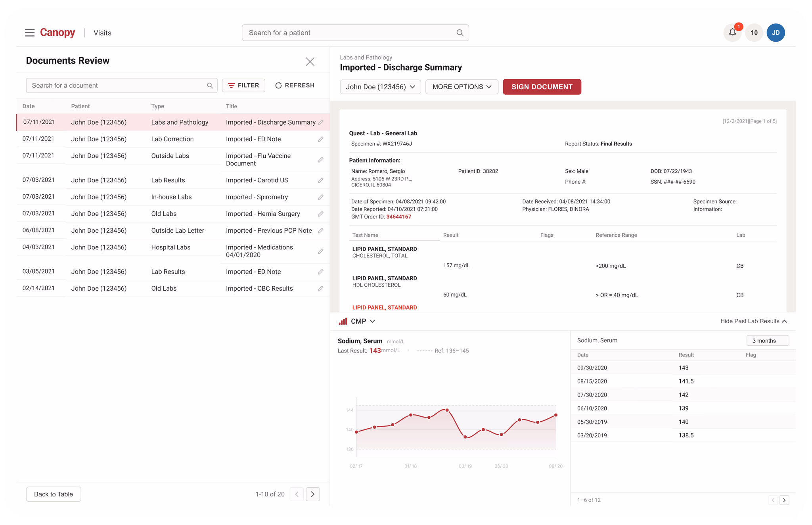The height and width of the screenshot is (525, 812).
Task: Click the REFRESH button
Action: point(295,85)
